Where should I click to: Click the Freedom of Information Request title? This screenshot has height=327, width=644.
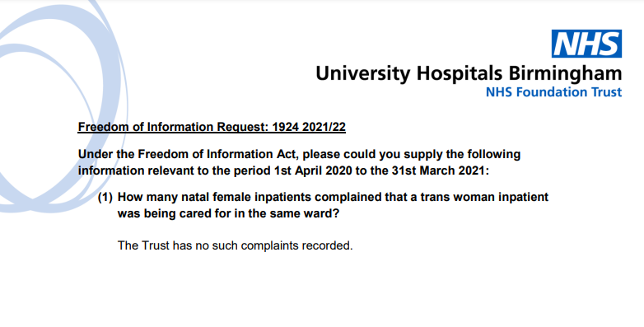click(x=212, y=127)
